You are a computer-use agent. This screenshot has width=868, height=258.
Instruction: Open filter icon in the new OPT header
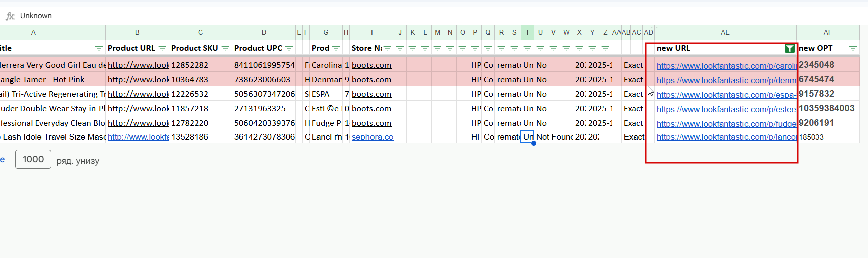852,48
